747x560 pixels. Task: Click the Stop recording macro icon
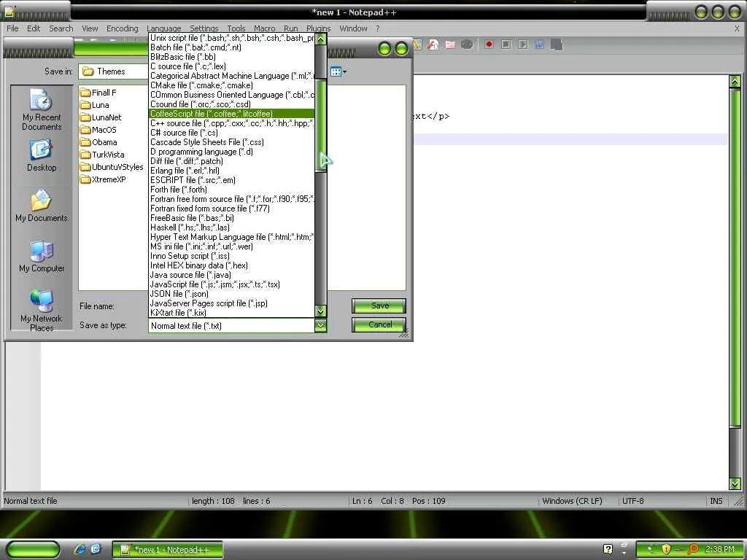tap(506, 44)
